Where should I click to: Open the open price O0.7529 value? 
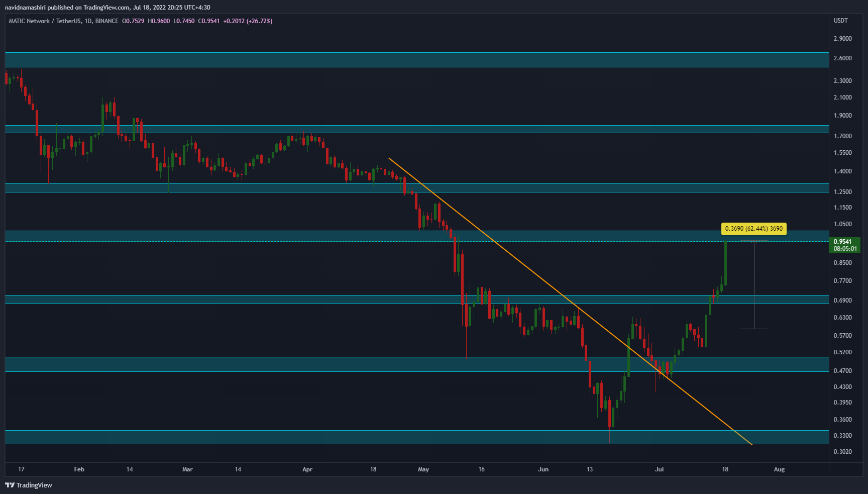[133, 21]
